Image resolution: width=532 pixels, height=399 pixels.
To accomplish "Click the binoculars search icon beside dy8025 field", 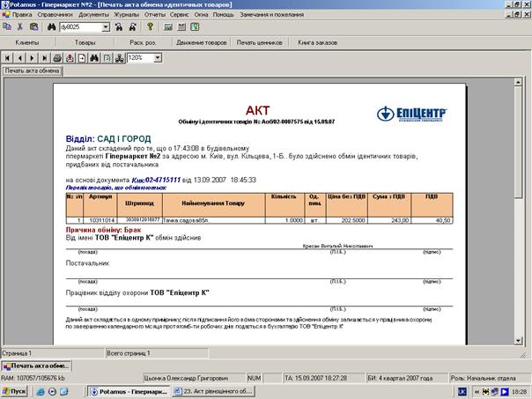I will (51, 26).
